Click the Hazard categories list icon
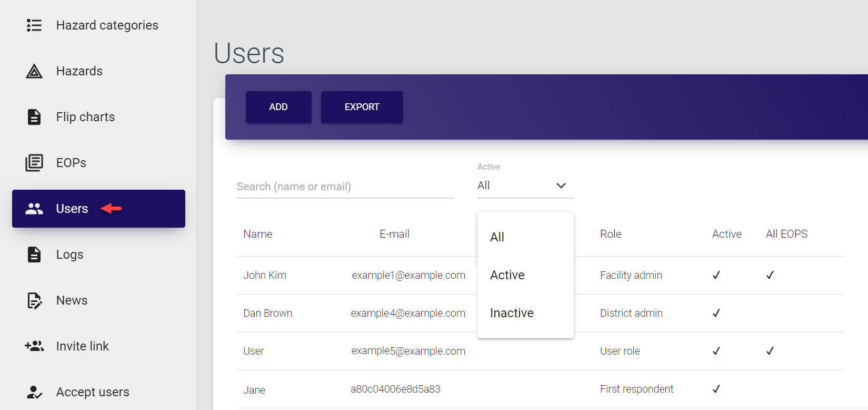The width and height of the screenshot is (868, 410). click(x=34, y=25)
